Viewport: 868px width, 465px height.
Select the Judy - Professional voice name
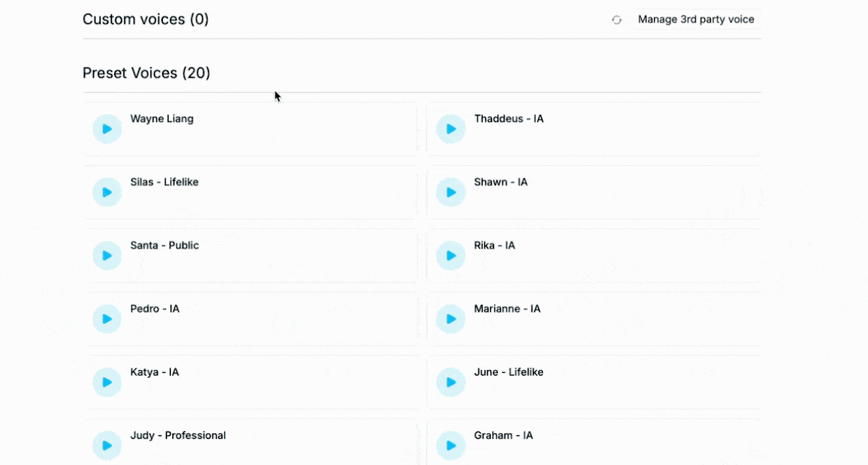(178, 436)
